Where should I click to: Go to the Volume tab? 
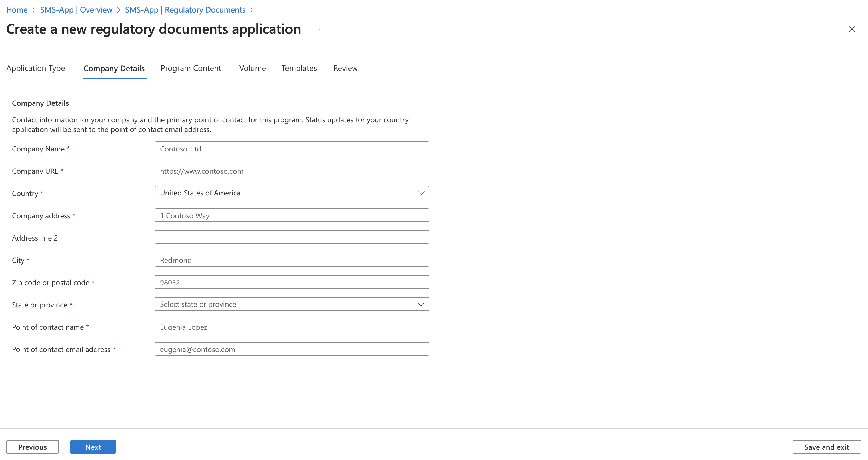point(252,68)
